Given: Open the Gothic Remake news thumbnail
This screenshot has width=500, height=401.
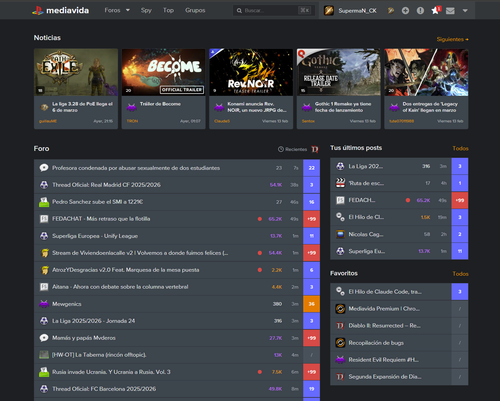Looking at the screenshot, I should pyautogui.click(x=339, y=72).
